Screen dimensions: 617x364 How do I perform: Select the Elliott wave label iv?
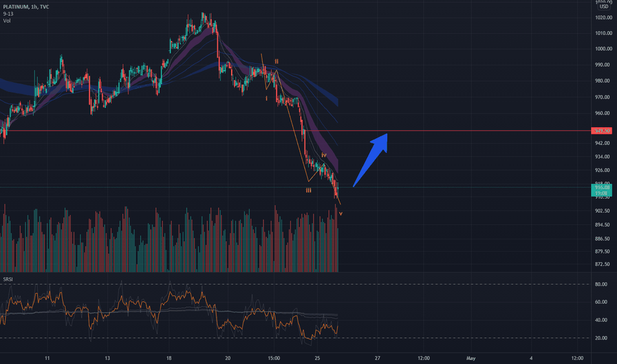click(x=324, y=155)
